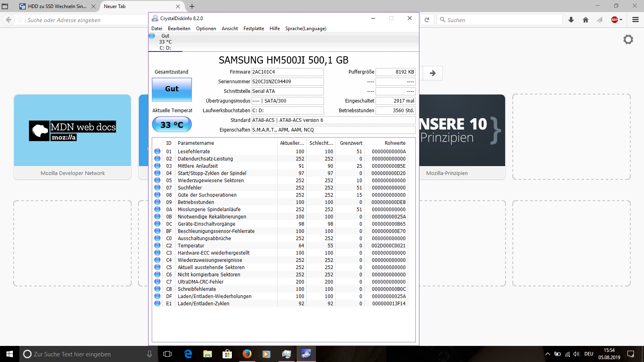Go to Firefox home page icon
The height and width of the screenshot is (362, 644).
[x=586, y=20]
